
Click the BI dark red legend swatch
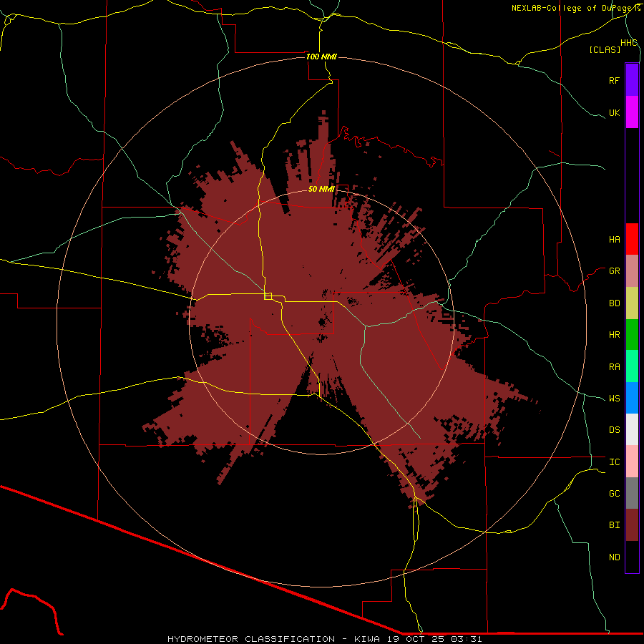[632, 525]
